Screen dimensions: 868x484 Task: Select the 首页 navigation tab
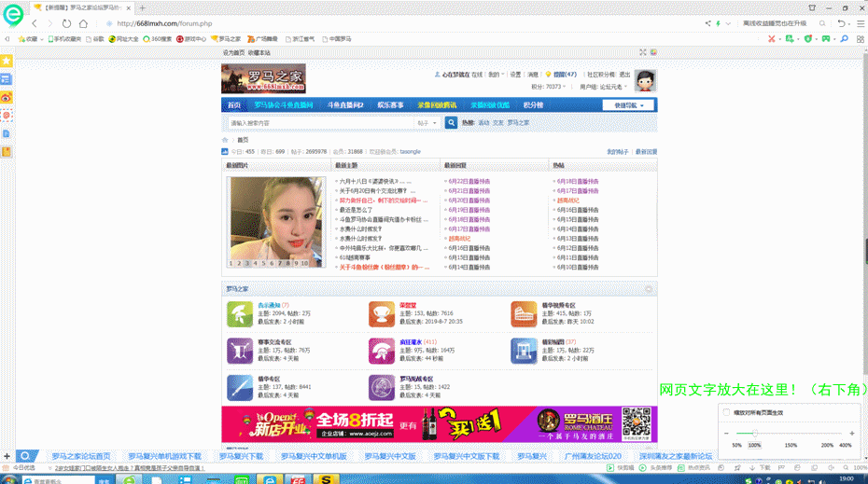(x=234, y=105)
